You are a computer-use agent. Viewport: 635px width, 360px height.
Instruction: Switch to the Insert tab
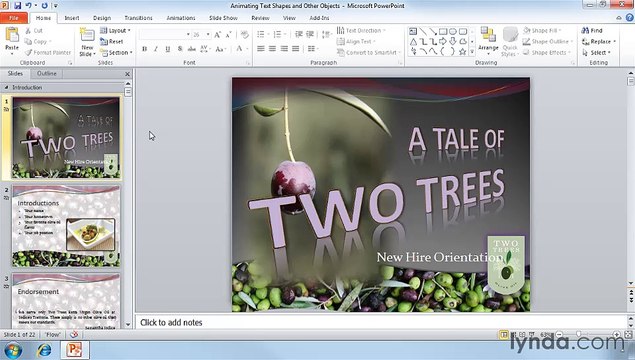tap(72, 18)
